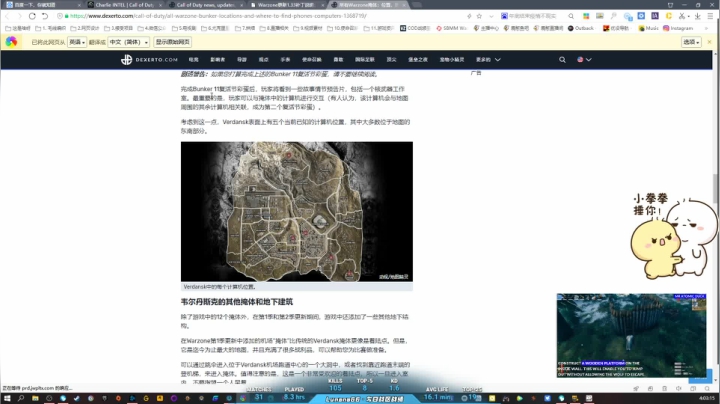
Task: Bookmark this page with the star icon
Action: [479, 16]
